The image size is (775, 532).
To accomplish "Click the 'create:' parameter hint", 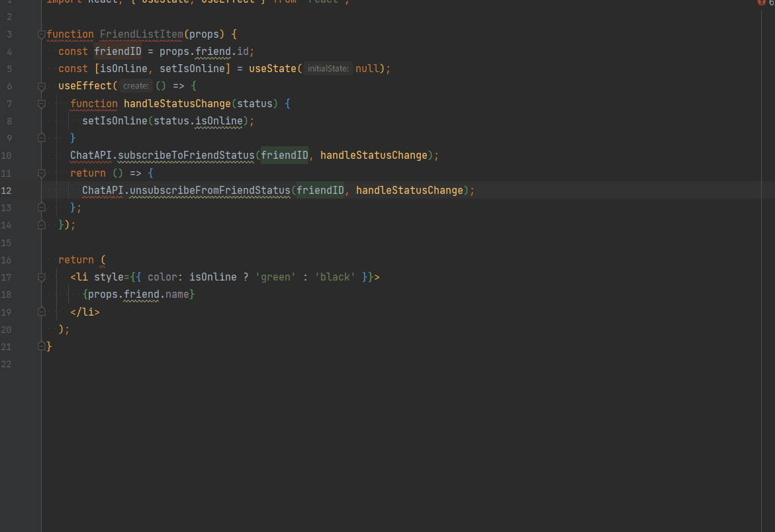I will [136, 86].
